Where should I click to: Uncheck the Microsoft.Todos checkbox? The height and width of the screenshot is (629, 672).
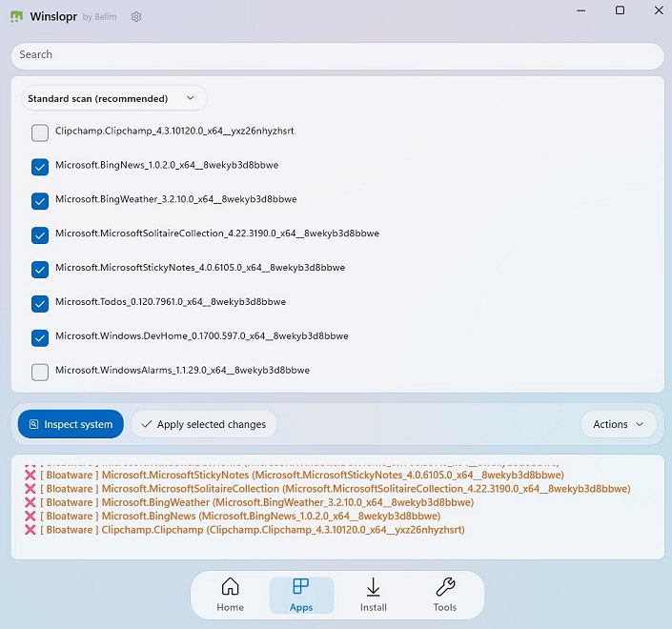click(x=40, y=304)
